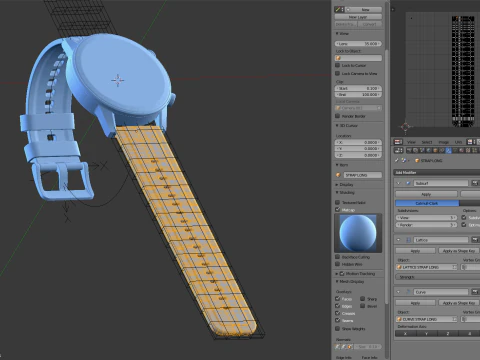Tick the Show Weights checkbox
The image size is (480, 360).
click(x=337, y=328)
